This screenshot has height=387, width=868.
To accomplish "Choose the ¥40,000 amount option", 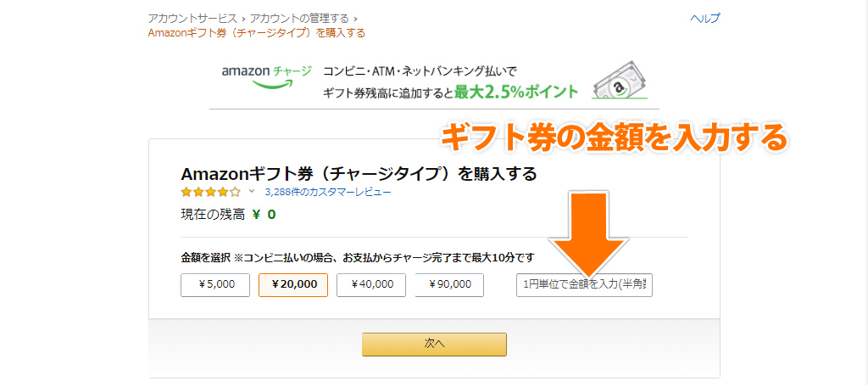I will pos(371,285).
